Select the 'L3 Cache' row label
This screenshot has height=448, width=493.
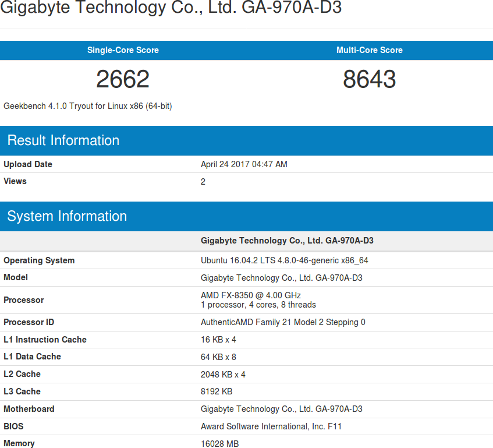pos(22,391)
